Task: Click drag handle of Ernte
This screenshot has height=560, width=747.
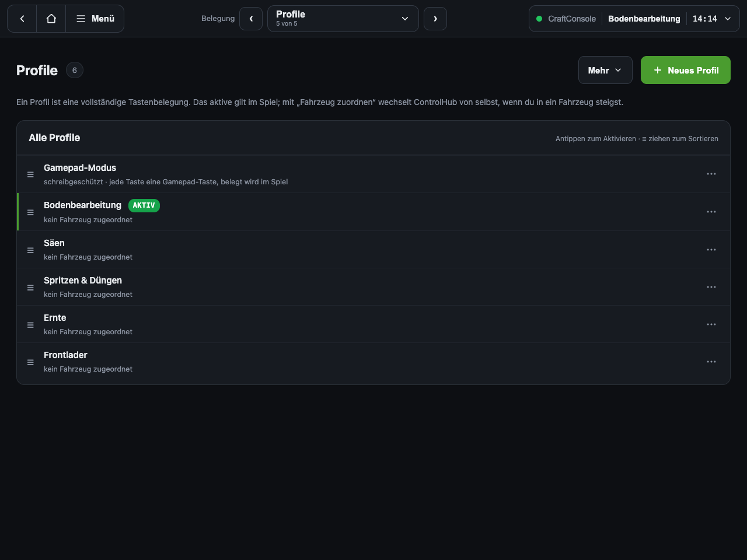Action: pos(30,325)
